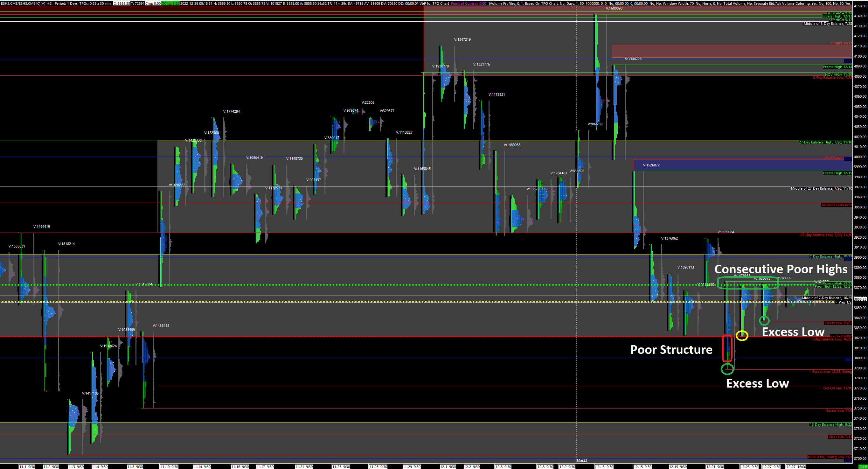The width and height of the screenshot is (868, 469).
Task: Click the green status indicator at bottom-right corner
Action: click(863, 467)
